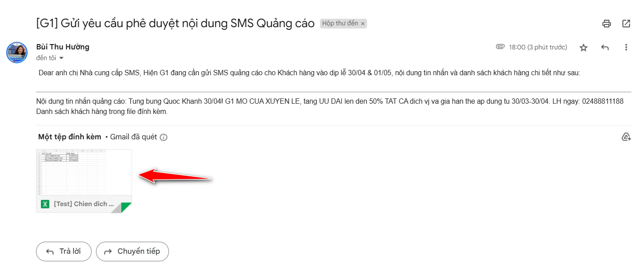Expand recipient details arrow next to 'đến tôi'

[x=61, y=58]
